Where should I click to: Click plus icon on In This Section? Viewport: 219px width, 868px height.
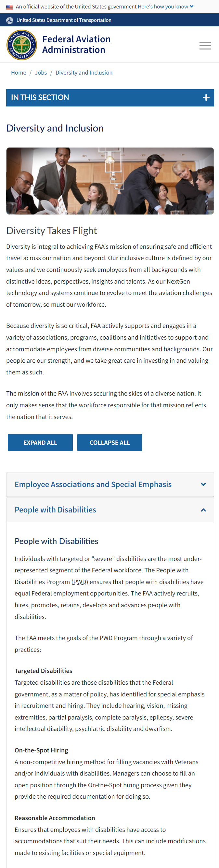(x=206, y=98)
